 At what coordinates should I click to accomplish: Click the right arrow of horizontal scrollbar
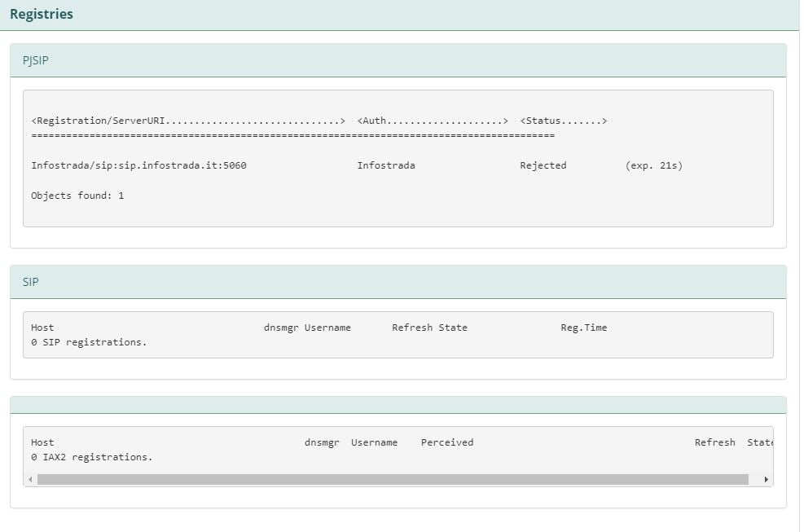click(x=766, y=480)
